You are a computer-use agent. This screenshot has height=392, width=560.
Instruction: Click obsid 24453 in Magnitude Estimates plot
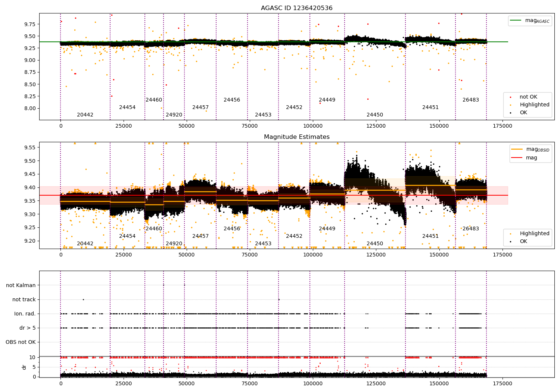click(263, 244)
